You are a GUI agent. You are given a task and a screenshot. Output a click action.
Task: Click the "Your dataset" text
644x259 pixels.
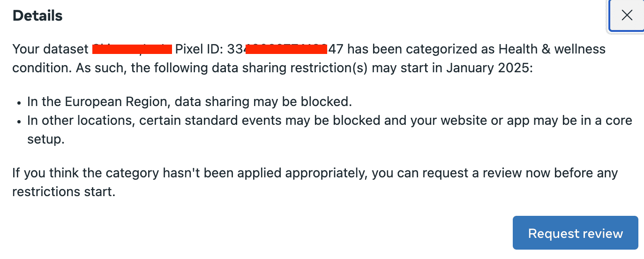click(x=51, y=49)
